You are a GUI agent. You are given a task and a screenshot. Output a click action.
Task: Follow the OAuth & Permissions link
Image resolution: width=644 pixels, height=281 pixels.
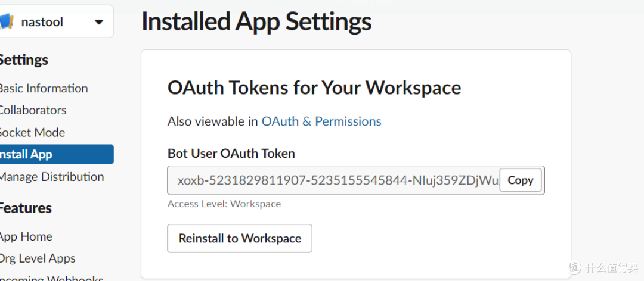click(321, 121)
